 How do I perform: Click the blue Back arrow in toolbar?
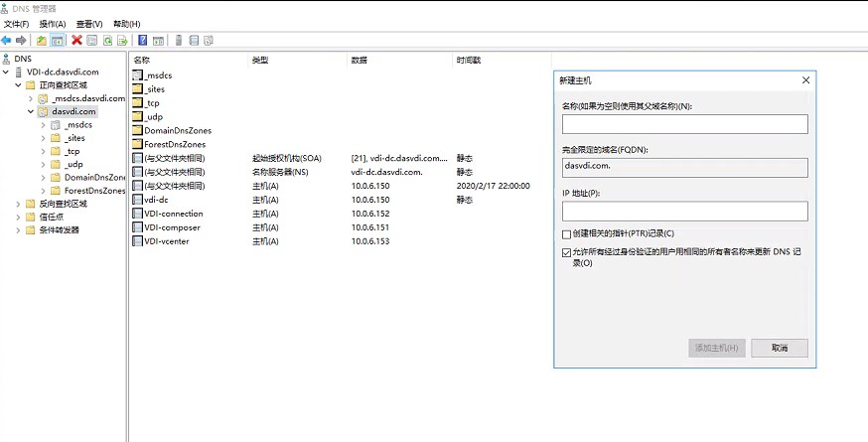(x=7, y=41)
